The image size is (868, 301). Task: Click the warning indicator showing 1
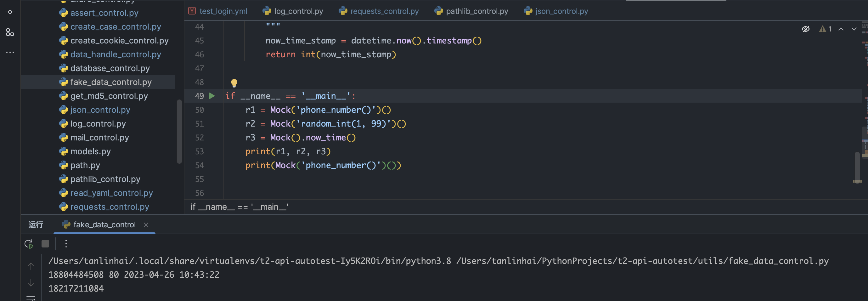[825, 29]
